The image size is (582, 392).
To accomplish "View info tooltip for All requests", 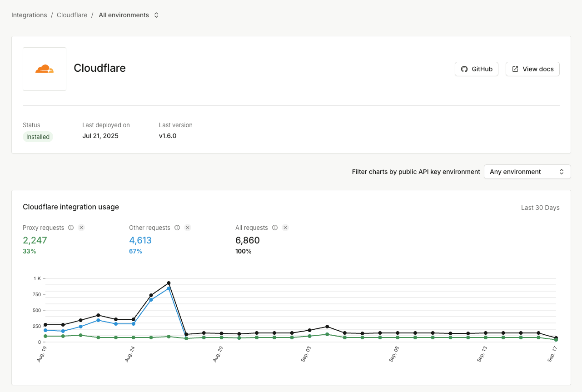I will click(276, 228).
